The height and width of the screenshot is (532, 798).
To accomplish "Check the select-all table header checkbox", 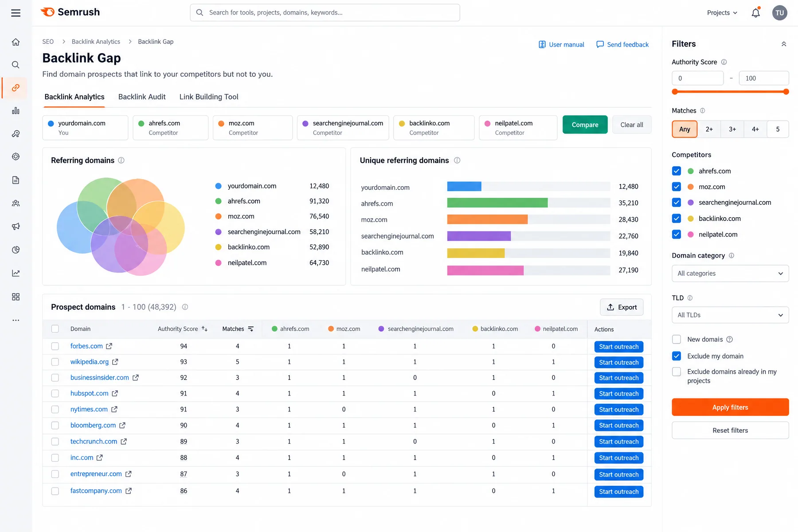I will coord(55,329).
